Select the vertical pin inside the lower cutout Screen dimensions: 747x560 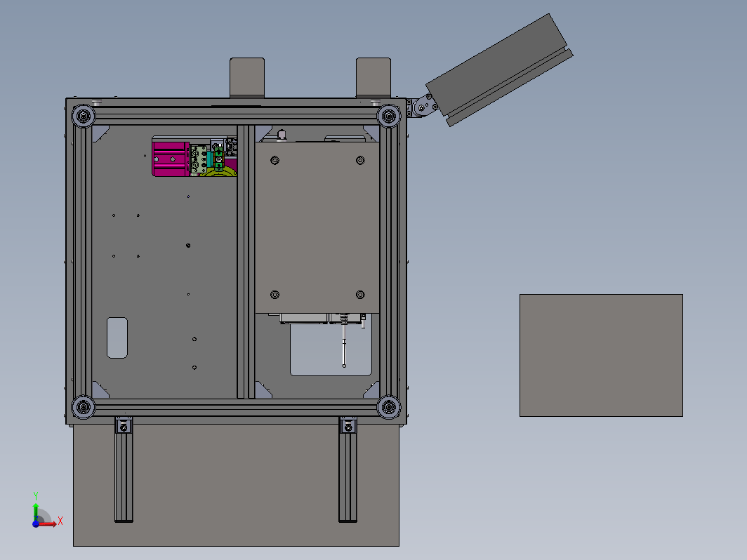click(x=344, y=345)
